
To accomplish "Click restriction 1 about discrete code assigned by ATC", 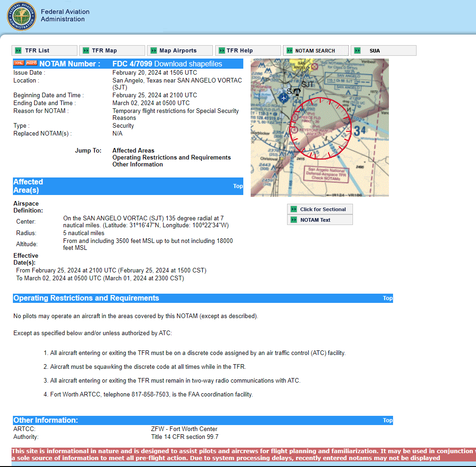I will click(x=194, y=353).
